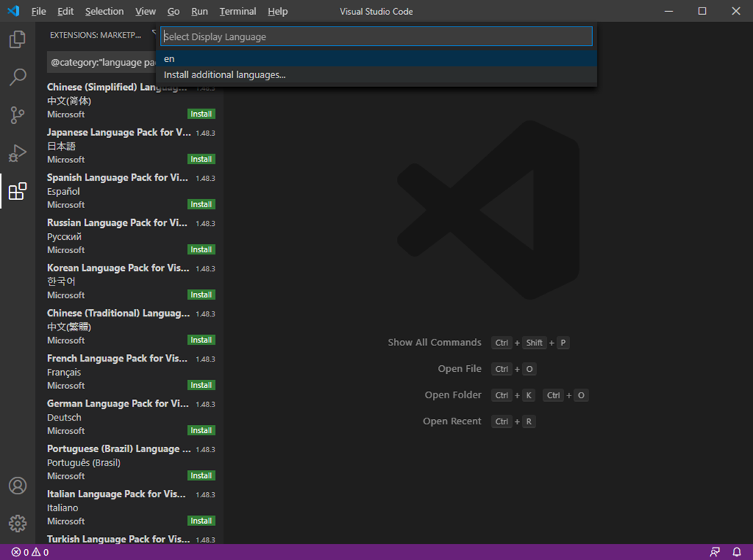Open the Explorer view in activity bar
The height and width of the screenshot is (560, 753).
[x=17, y=39]
